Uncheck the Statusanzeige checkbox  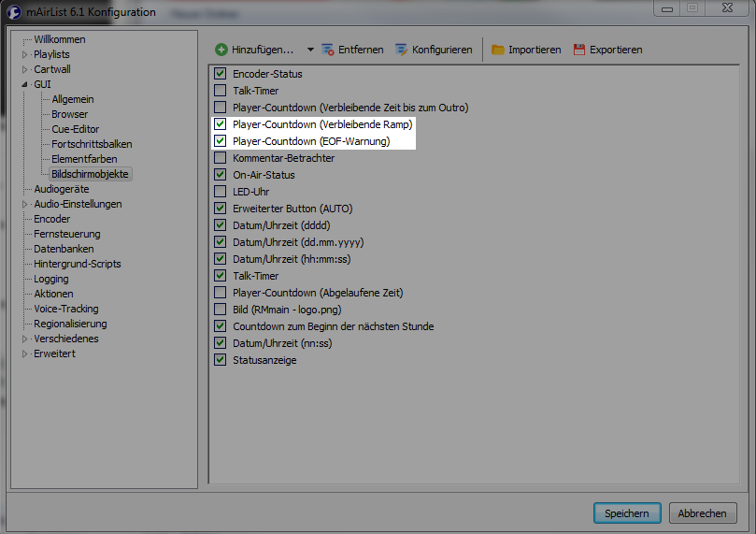point(221,360)
